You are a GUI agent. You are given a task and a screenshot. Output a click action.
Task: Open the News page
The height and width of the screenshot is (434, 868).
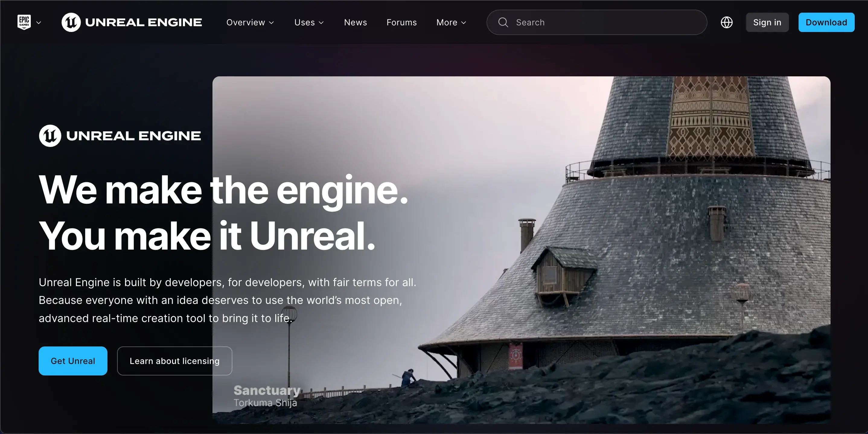tap(355, 22)
